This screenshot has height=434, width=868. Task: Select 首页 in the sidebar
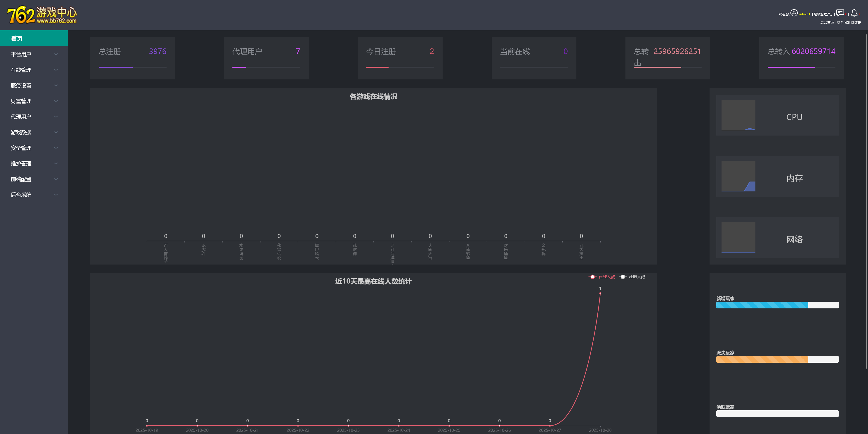(17, 38)
